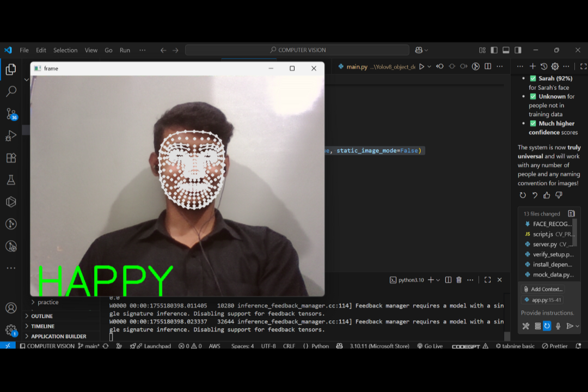Toggle the bottom panel layout button
This screenshot has width=588, height=392.
tap(506, 50)
